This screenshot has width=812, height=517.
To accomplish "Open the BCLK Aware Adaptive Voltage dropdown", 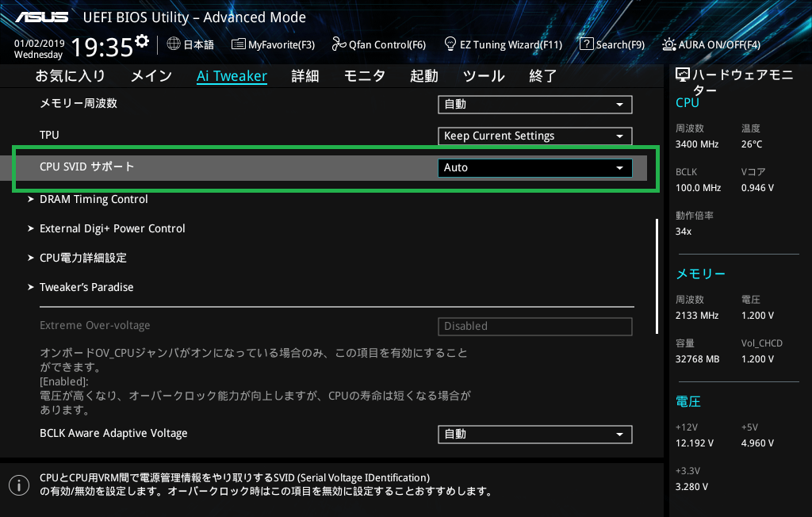I will [535, 434].
